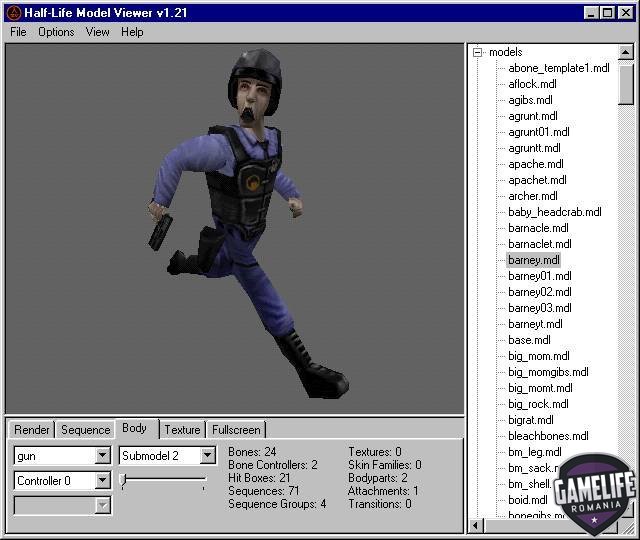This screenshot has width=640, height=540.
Task: Open the gun bodypart dropdown
Action: [x=103, y=456]
